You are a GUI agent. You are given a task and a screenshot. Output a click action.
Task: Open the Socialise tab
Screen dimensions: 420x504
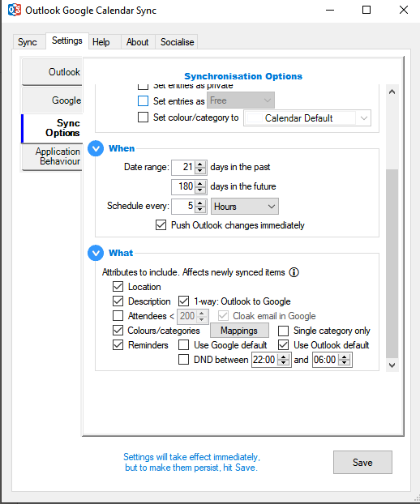[178, 42]
